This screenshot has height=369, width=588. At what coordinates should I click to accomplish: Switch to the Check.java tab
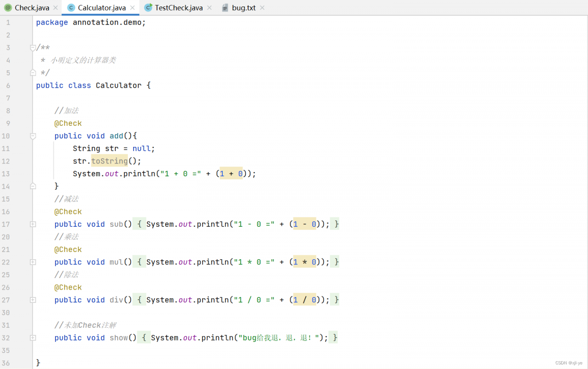[32, 8]
